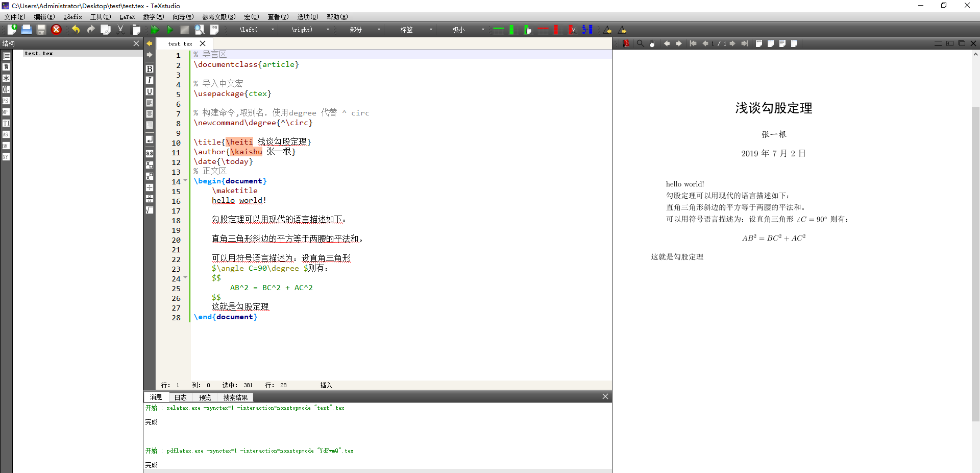Switch to the 消息 messages tab
Image resolution: width=980 pixels, height=473 pixels.
[x=156, y=397]
